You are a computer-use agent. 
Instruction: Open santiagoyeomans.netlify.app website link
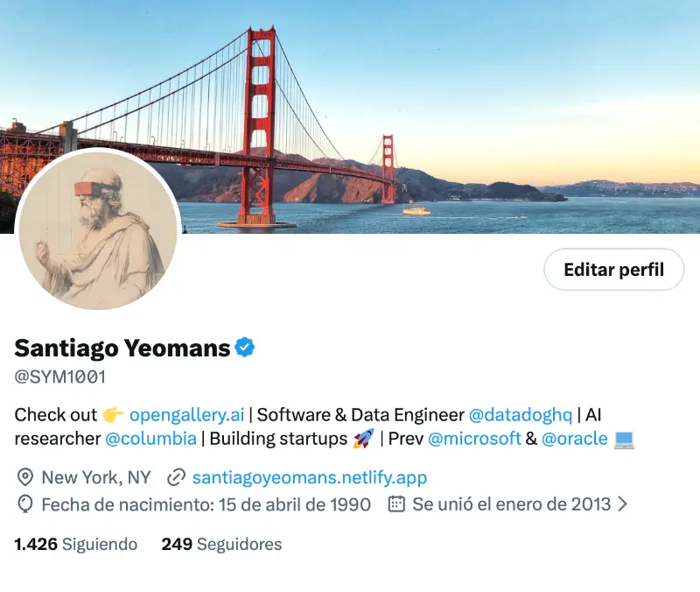coord(309,477)
